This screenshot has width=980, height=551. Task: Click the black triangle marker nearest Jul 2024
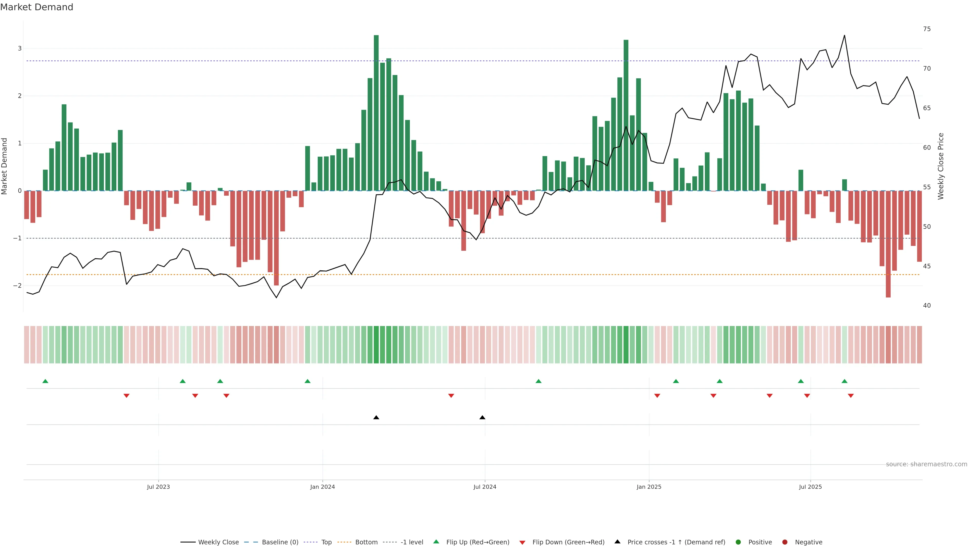(482, 418)
